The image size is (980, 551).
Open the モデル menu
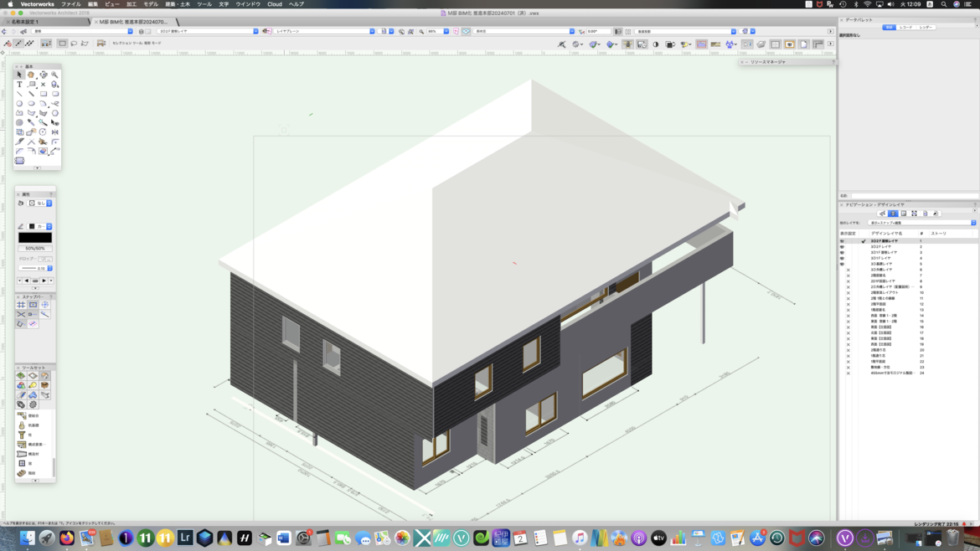(151, 4)
